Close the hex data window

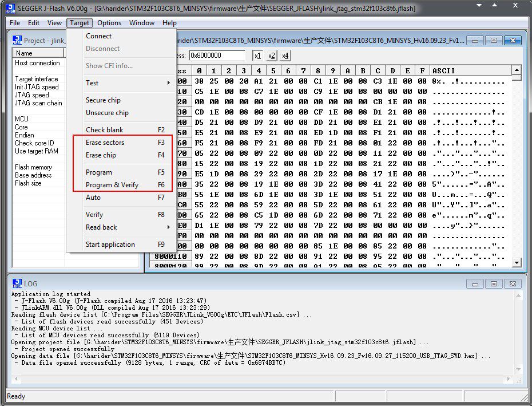coord(513,41)
